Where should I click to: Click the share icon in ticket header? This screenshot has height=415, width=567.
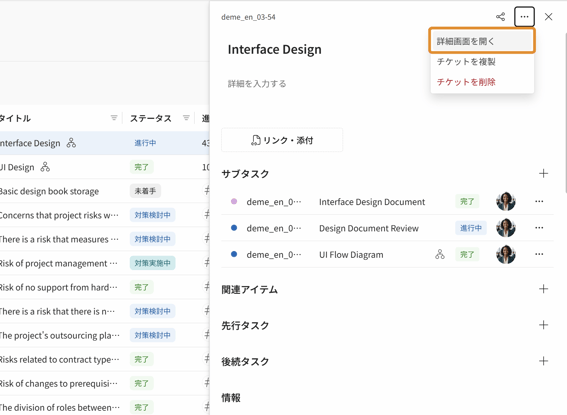[x=500, y=17]
